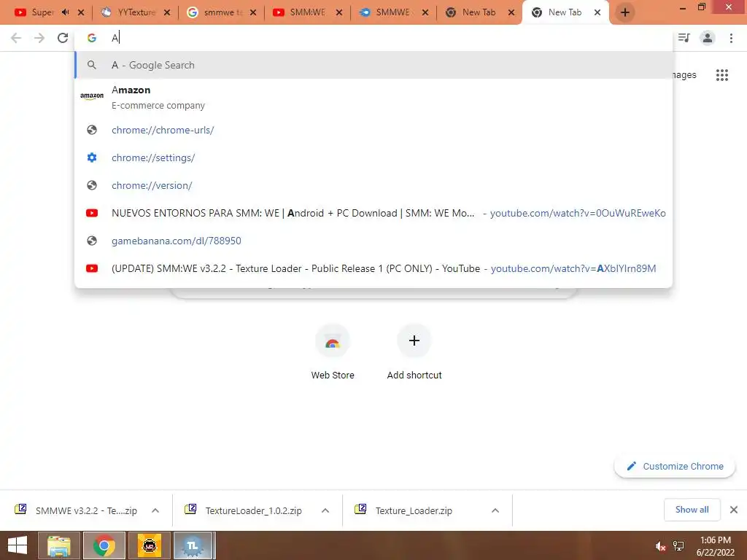Expand options for Texture_Loader.zip

pos(495,510)
